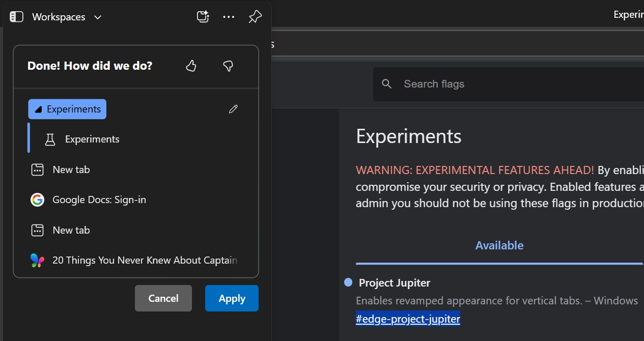
Task: Pin the Workspaces pane using pin icon
Action: 255,16
